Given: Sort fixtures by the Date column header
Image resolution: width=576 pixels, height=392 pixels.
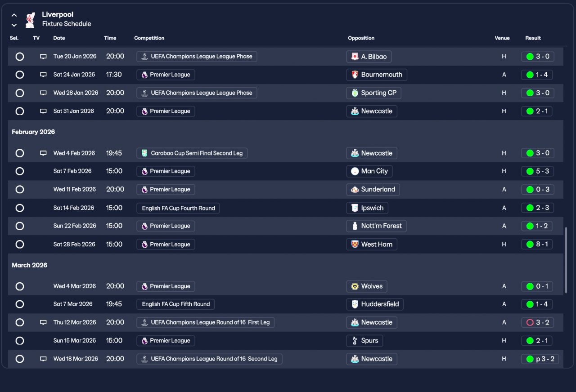Looking at the screenshot, I should (x=59, y=38).
